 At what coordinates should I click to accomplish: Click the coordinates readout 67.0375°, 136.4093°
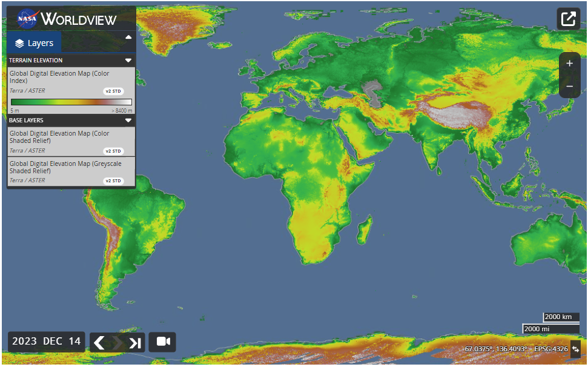coord(496,349)
